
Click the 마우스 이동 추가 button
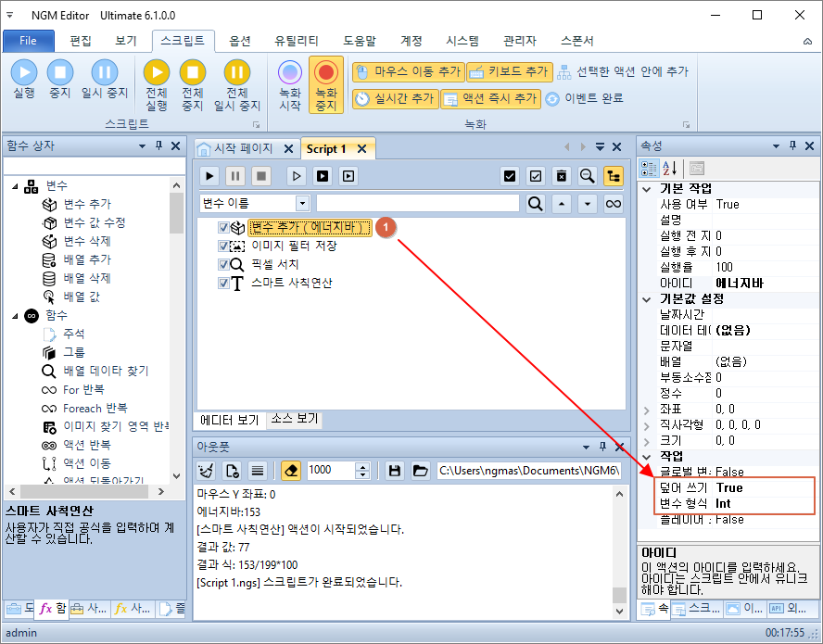tap(409, 72)
